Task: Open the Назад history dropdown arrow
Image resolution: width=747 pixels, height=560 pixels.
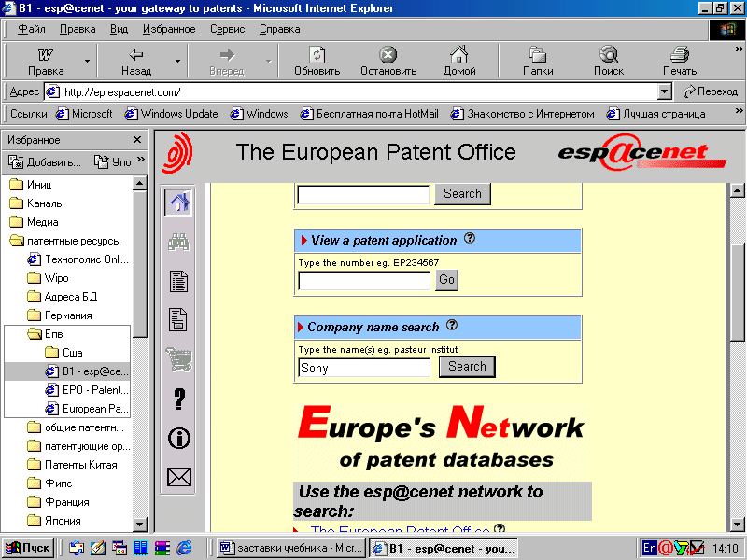Action: [x=177, y=61]
